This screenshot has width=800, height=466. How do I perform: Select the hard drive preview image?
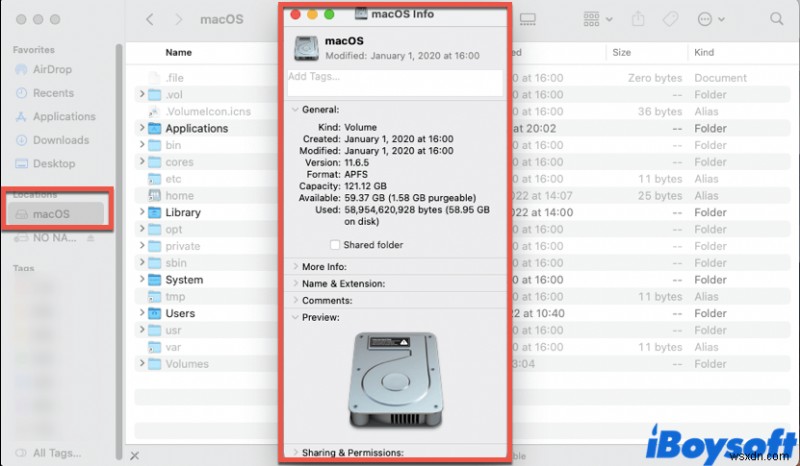point(395,380)
